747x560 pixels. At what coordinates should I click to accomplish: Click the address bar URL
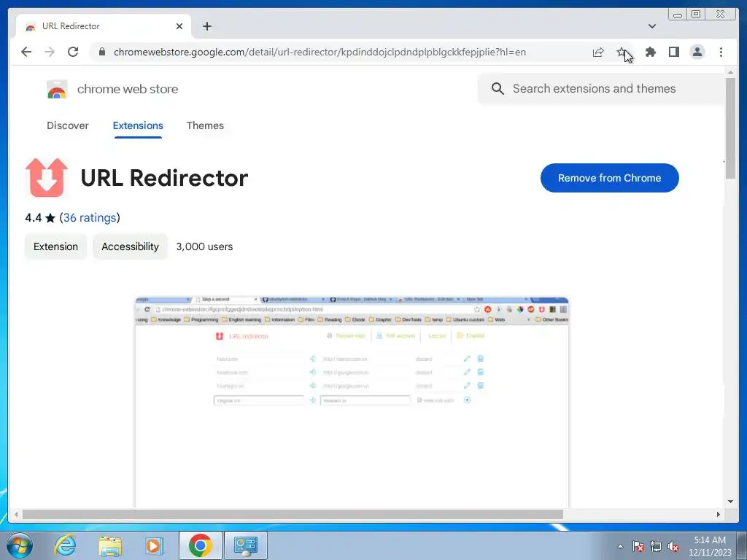coord(320,52)
